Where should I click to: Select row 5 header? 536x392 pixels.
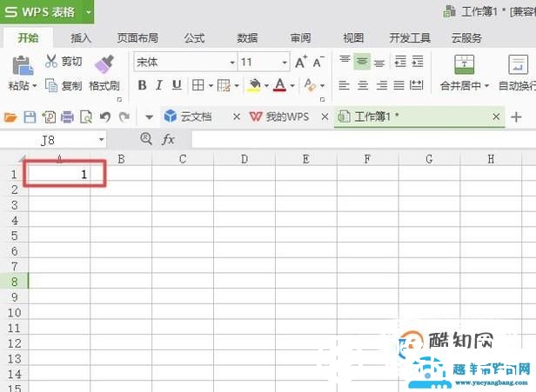[x=14, y=236]
